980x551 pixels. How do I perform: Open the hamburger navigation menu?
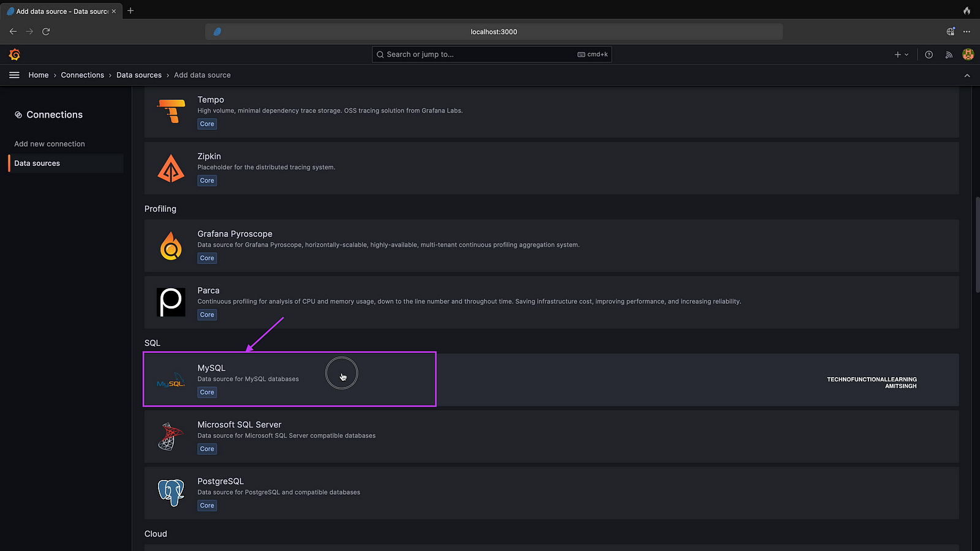coord(15,75)
